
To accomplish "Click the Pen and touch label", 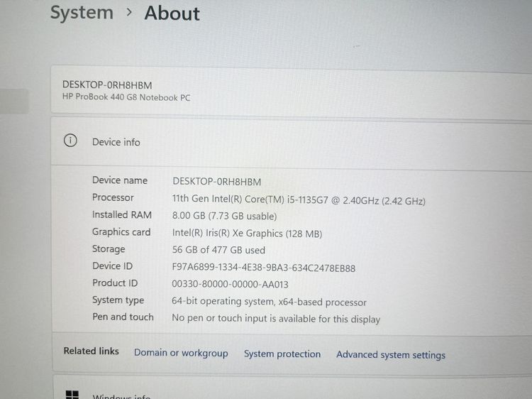I will pos(123,317).
